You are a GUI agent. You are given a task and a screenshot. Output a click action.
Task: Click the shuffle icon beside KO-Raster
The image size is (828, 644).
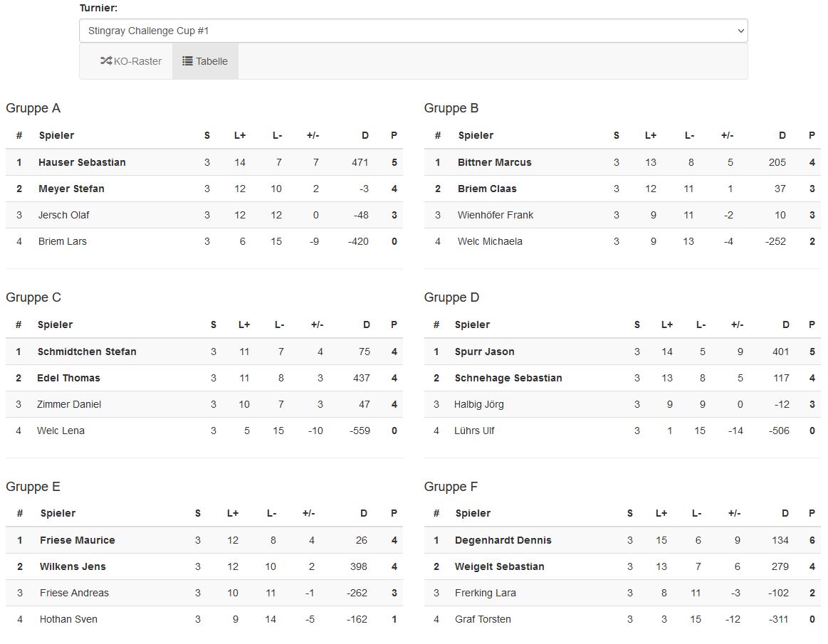point(106,61)
